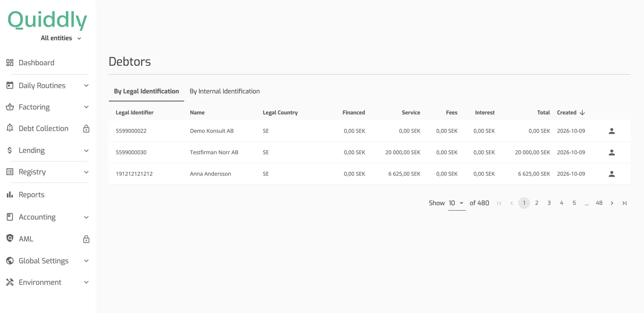Open the All entities dropdown

click(61, 38)
